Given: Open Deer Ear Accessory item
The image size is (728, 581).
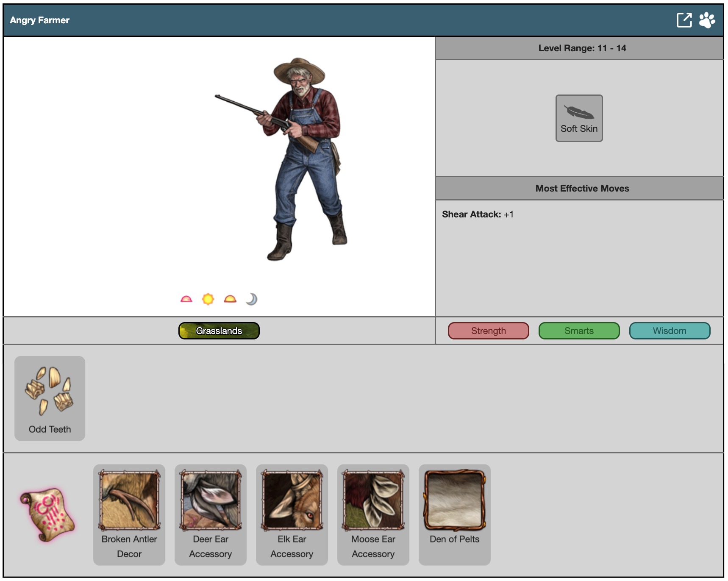Looking at the screenshot, I should (x=211, y=514).
